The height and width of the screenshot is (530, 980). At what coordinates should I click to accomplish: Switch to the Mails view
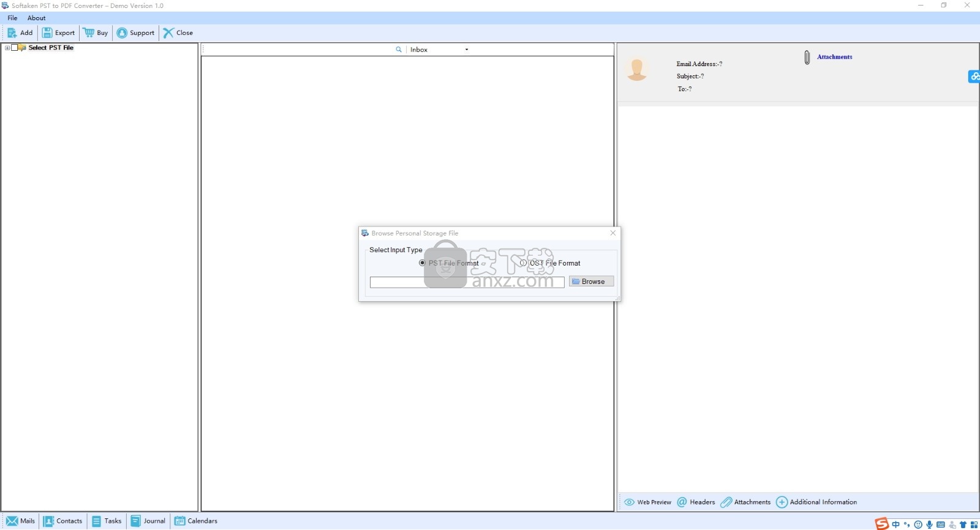[21, 521]
